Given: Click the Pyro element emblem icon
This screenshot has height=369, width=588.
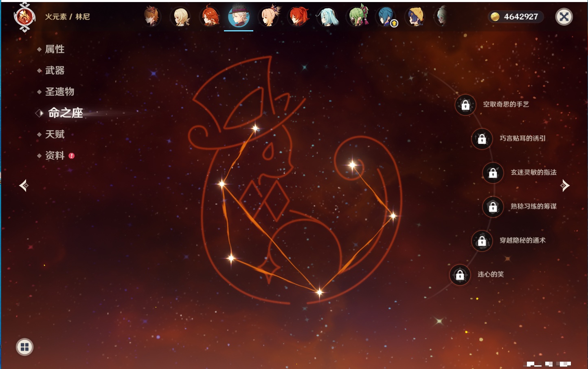Looking at the screenshot, I should (24, 17).
